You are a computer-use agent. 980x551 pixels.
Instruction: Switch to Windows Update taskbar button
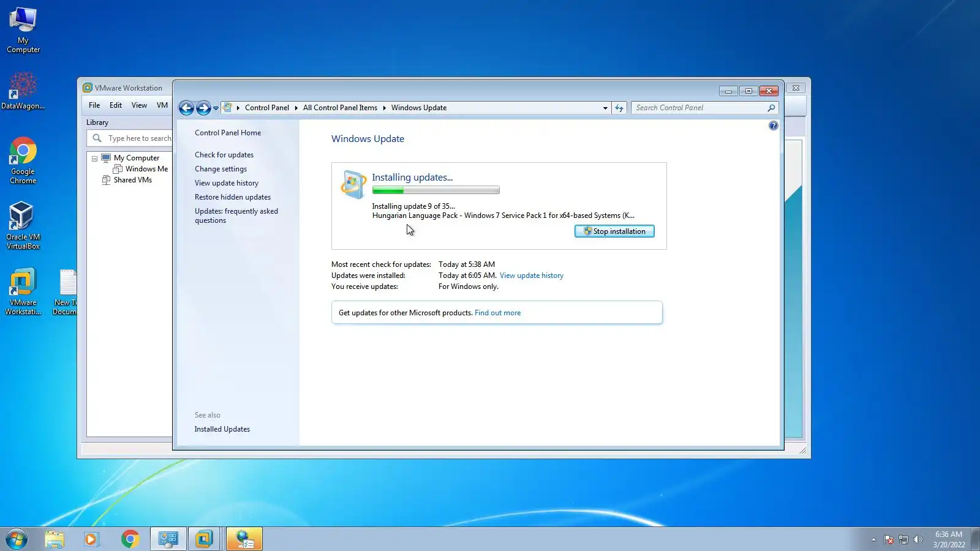244,539
